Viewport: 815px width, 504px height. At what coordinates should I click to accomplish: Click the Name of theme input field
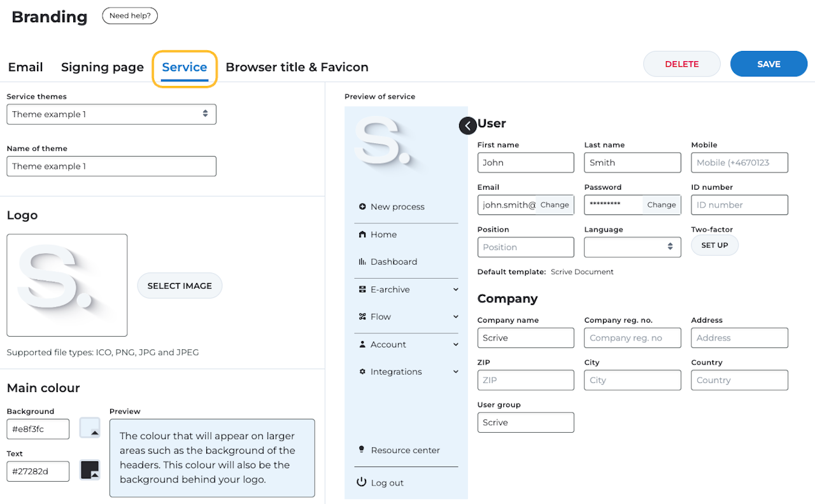point(111,166)
